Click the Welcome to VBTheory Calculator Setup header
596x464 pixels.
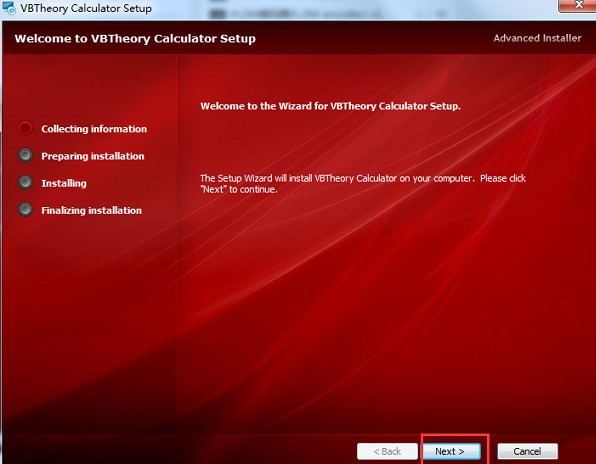[x=135, y=39]
